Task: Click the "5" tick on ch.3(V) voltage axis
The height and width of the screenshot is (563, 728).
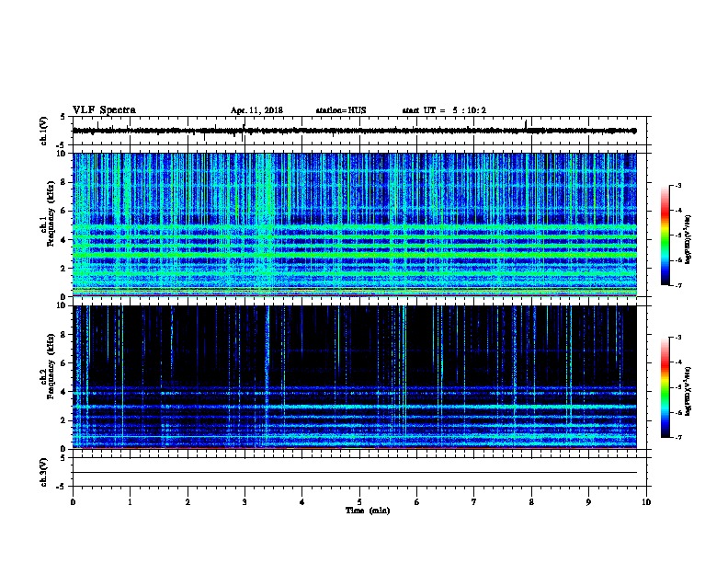Action: (63, 458)
